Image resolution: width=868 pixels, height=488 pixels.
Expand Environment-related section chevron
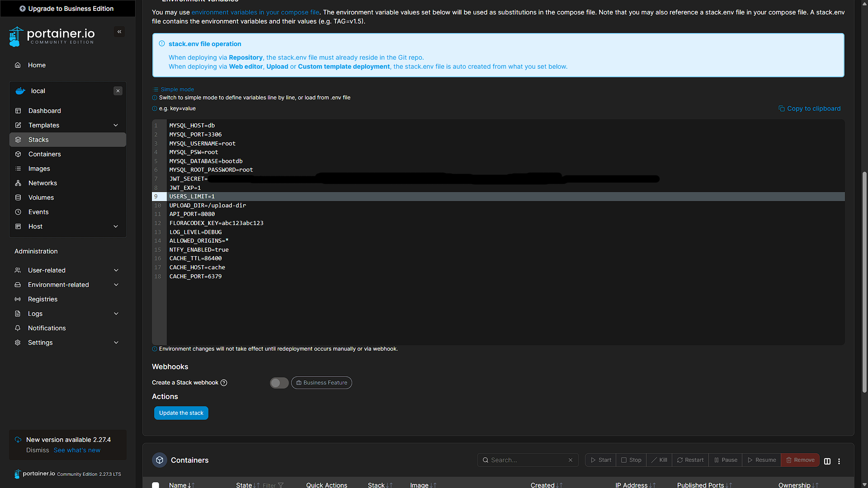[116, 285]
